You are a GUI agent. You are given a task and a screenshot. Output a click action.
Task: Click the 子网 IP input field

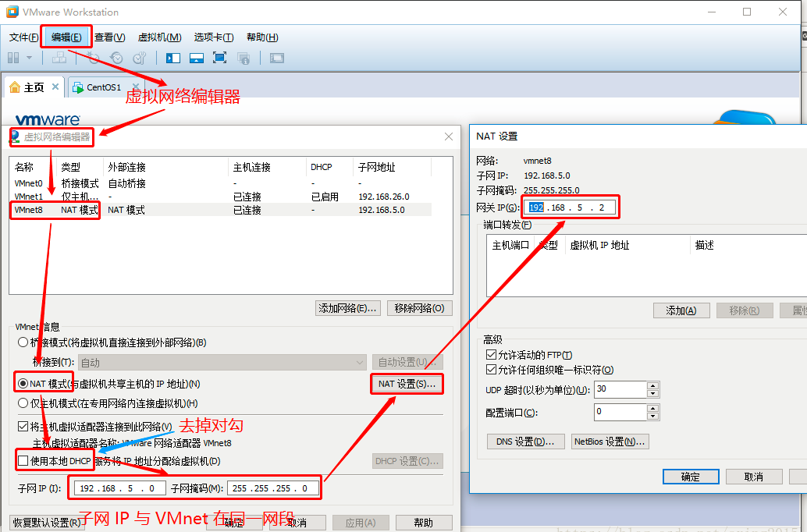(120, 488)
